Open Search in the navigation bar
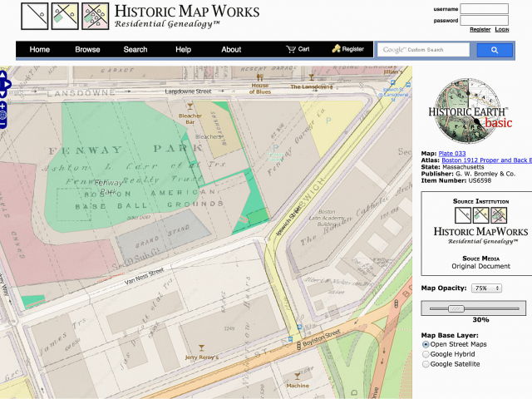 coord(135,50)
